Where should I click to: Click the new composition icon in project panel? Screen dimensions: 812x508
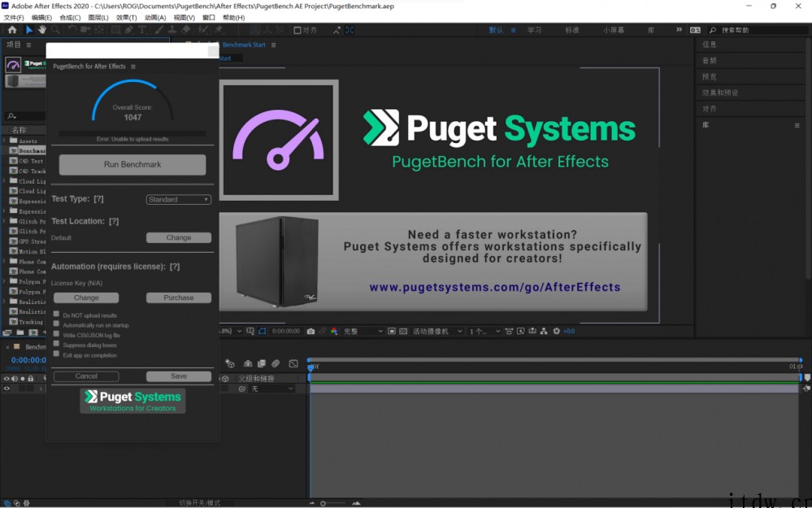coord(33,332)
